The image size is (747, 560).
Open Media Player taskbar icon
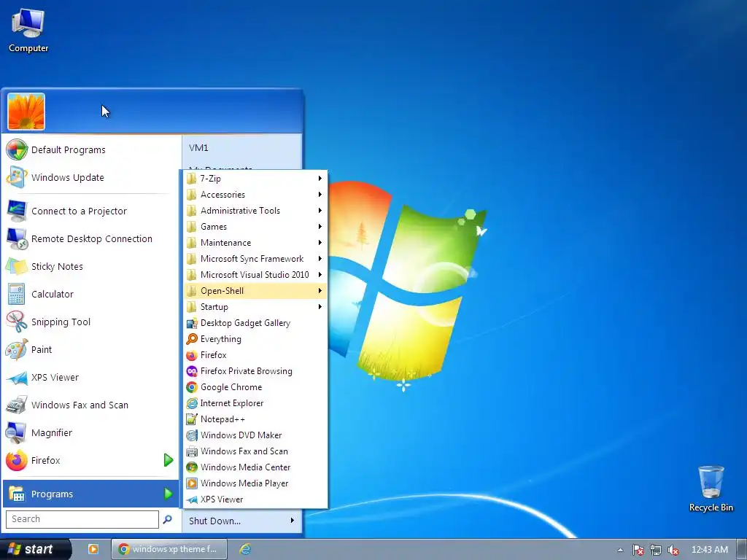(x=93, y=549)
